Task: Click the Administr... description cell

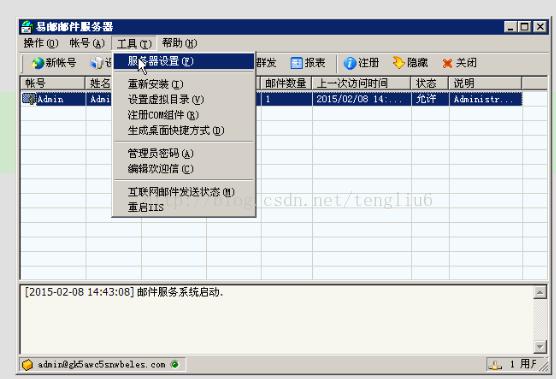Action: 486,99
